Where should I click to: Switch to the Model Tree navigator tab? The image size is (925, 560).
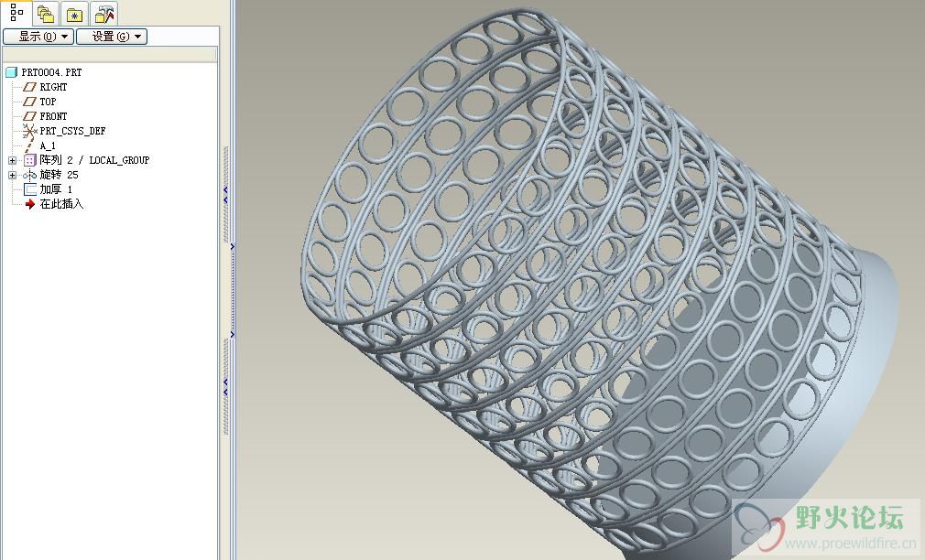click(x=16, y=13)
